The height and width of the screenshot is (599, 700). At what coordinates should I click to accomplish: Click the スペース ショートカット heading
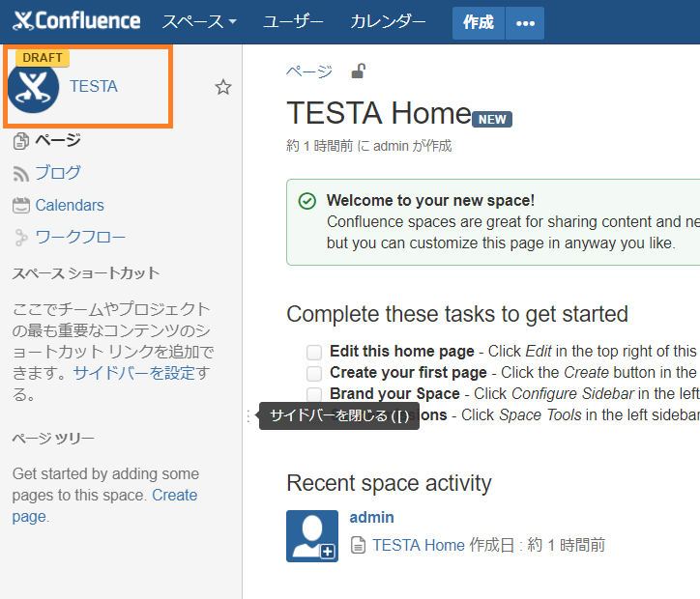[x=86, y=273]
